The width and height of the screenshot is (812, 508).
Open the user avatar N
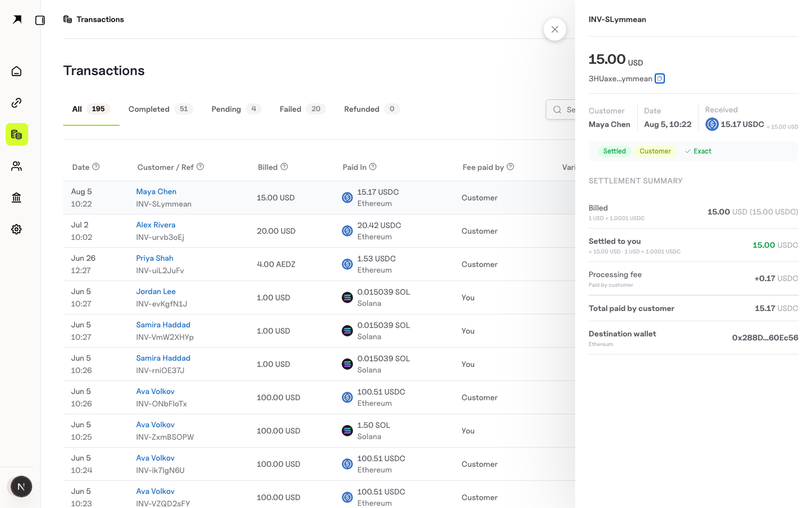[21, 487]
